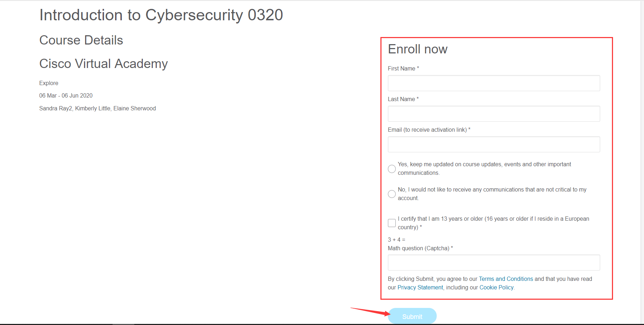Select no to decline non-critical communications

391,194
